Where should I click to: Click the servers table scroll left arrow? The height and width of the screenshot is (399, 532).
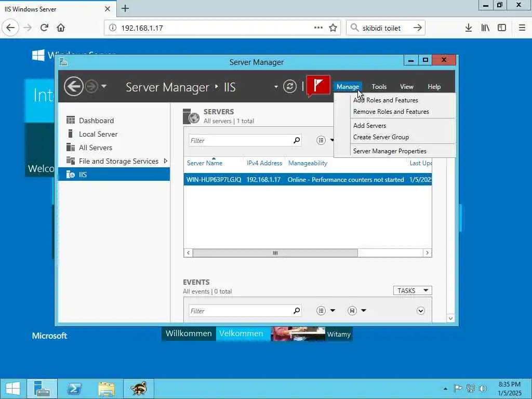[x=188, y=253]
